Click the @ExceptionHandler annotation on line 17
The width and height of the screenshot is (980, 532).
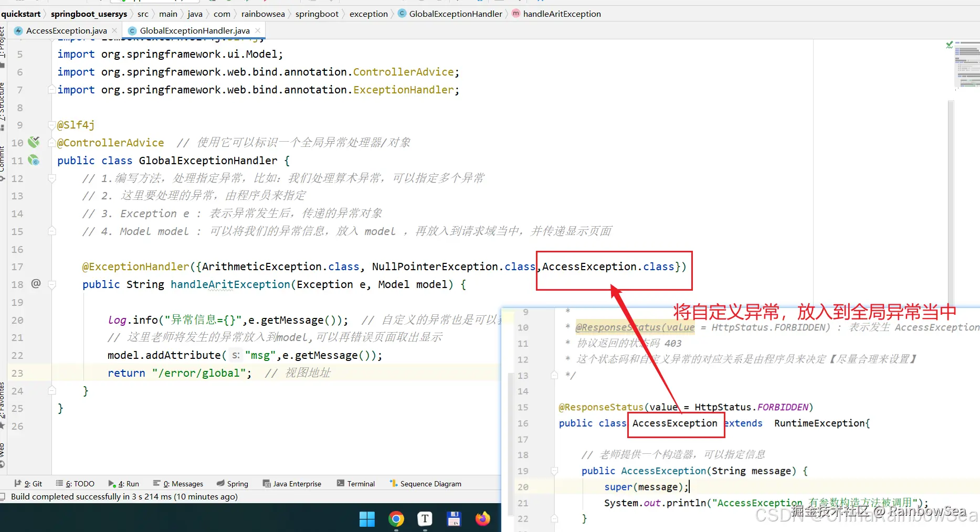135,267
